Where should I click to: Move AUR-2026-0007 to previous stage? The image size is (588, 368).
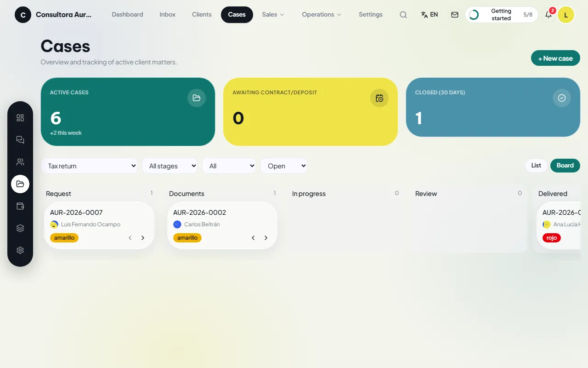click(130, 238)
